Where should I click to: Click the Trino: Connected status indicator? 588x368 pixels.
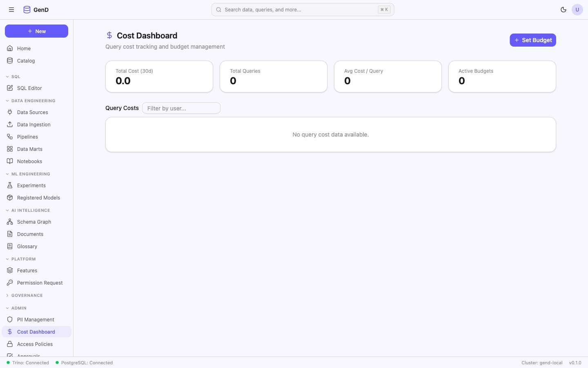coord(27,363)
